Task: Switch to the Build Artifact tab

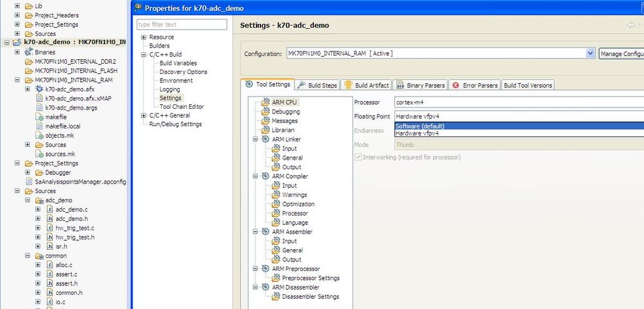Action: pos(366,85)
